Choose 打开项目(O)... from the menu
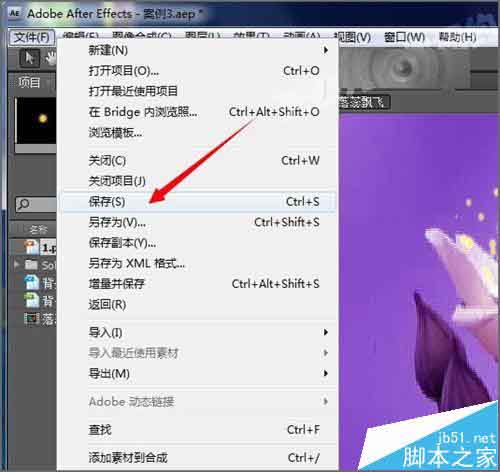The width and height of the screenshot is (500, 472). [x=197, y=71]
